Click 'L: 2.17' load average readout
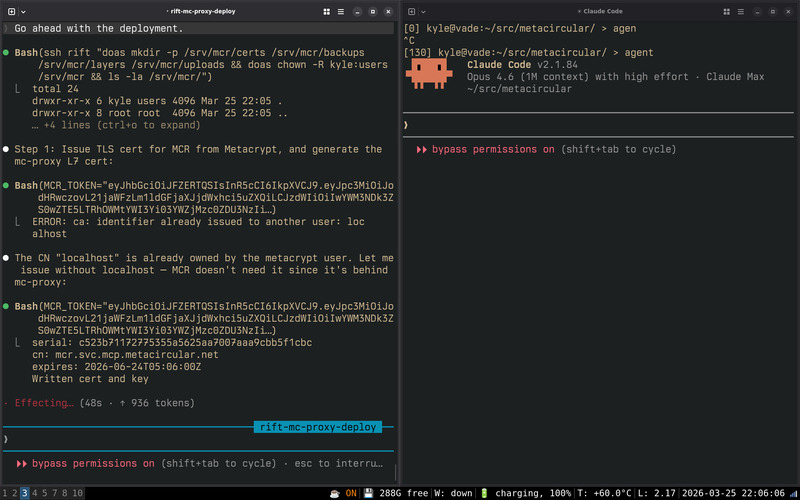The height and width of the screenshot is (500, 800). click(x=657, y=493)
